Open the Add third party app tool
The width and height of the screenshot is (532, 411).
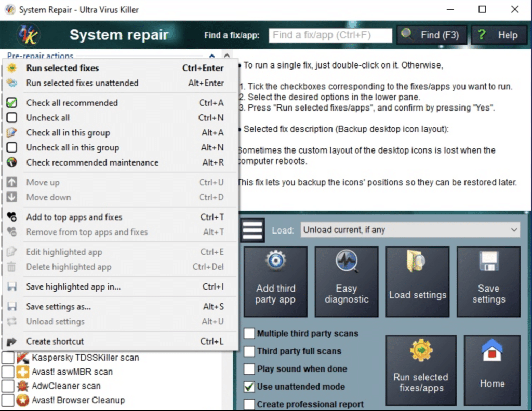click(275, 281)
